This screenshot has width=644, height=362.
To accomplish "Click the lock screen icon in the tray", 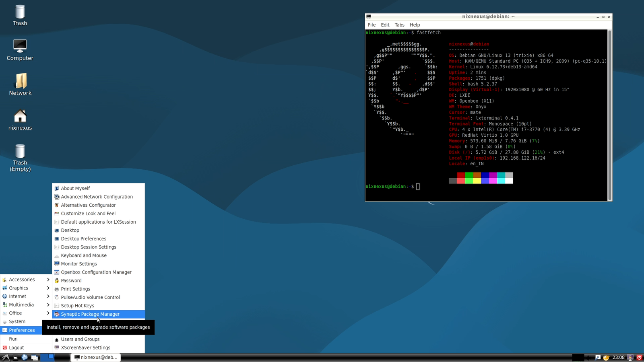I will click(630, 357).
